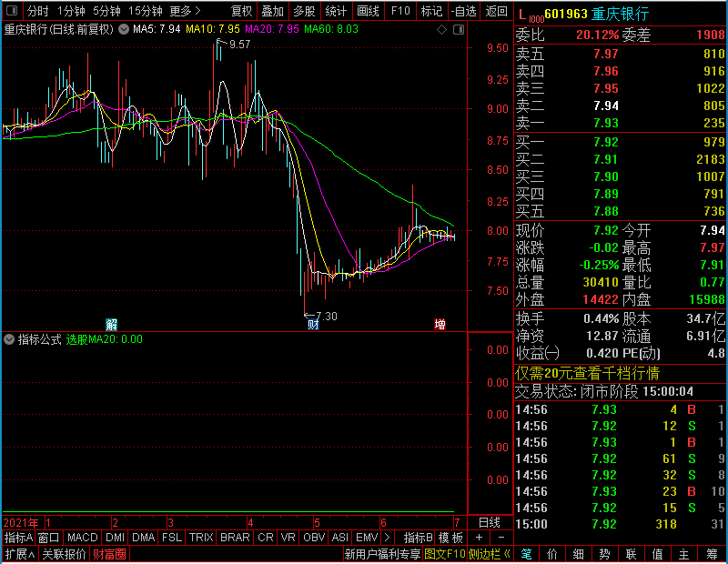The height and width of the screenshot is (564, 728).
Task: Open 图文F10 info
Action: [445, 554]
